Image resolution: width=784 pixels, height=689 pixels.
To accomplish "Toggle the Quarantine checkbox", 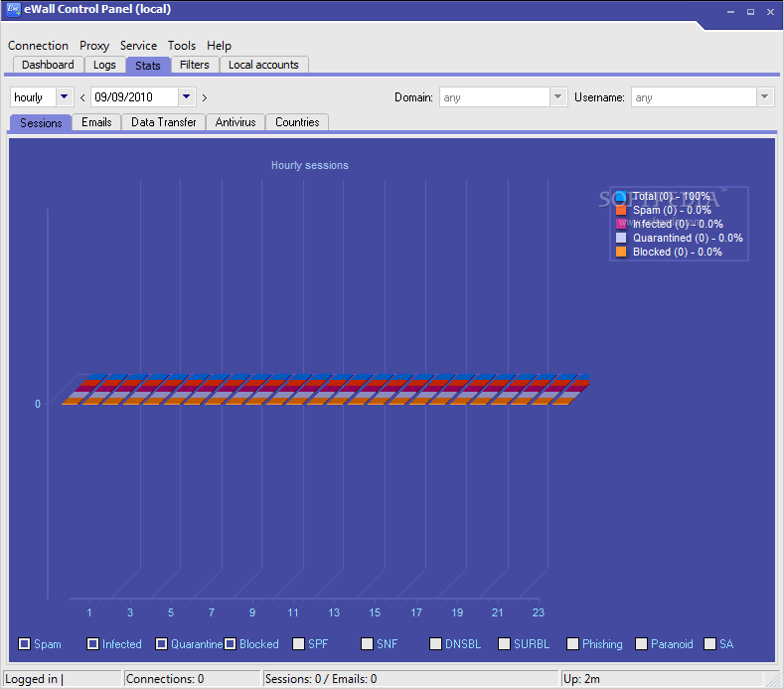I will point(161,643).
